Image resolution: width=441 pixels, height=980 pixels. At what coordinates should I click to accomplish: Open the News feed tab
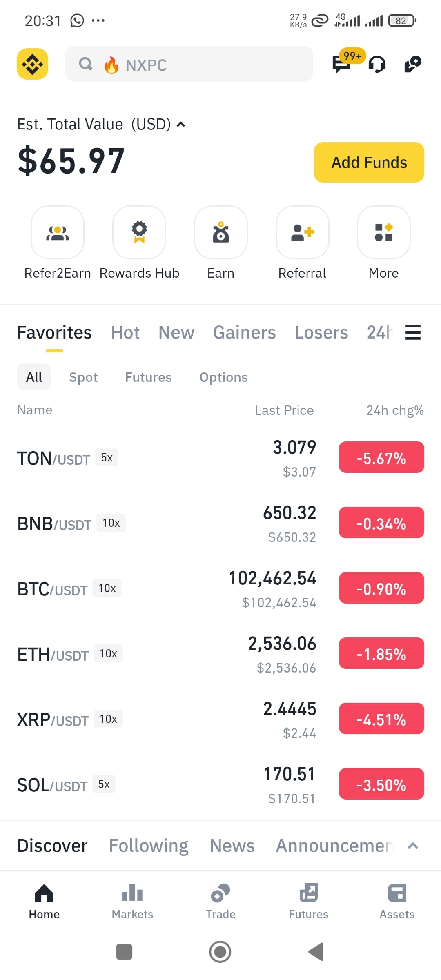pyautogui.click(x=232, y=846)
